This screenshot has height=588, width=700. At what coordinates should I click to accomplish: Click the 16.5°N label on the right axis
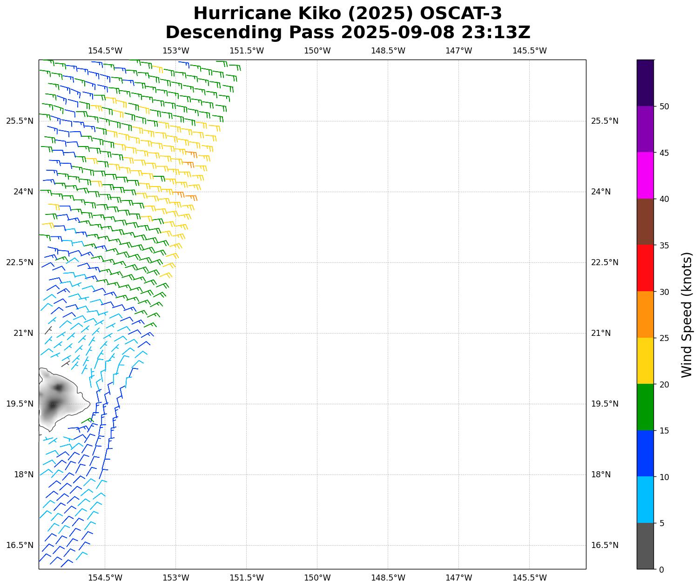point(605,545)
